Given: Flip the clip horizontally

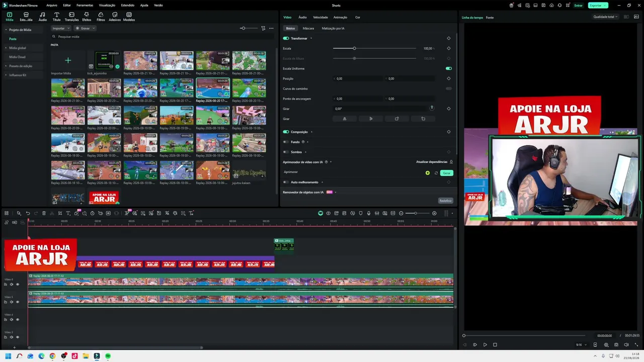Looking at the screenshot, I should click(345, 119).
